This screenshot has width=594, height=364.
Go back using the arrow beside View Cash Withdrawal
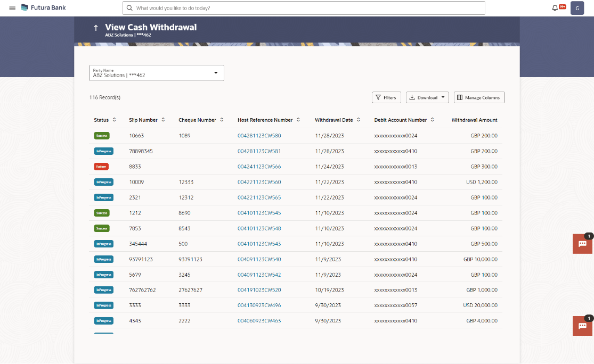[96, 28]
